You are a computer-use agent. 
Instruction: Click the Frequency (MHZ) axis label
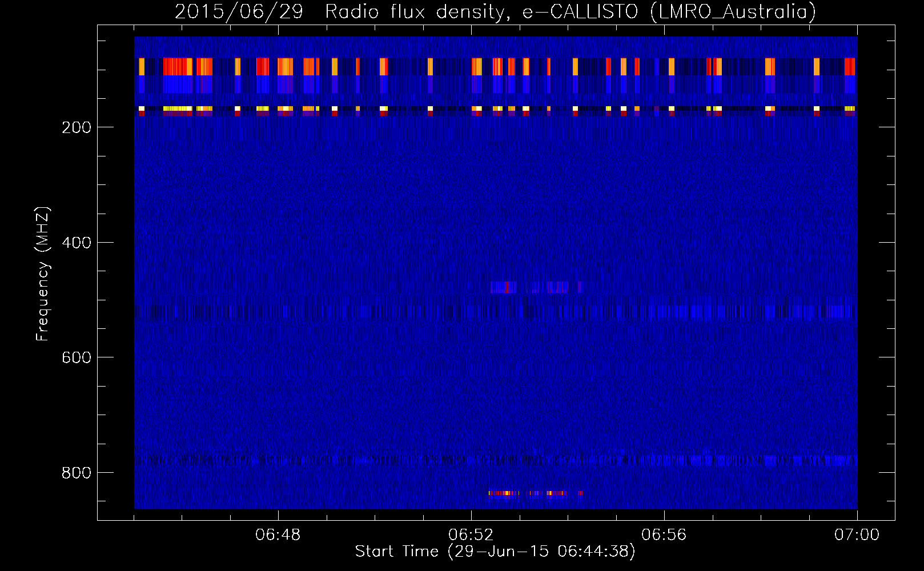pyautogui.click(x=43, y=274)
